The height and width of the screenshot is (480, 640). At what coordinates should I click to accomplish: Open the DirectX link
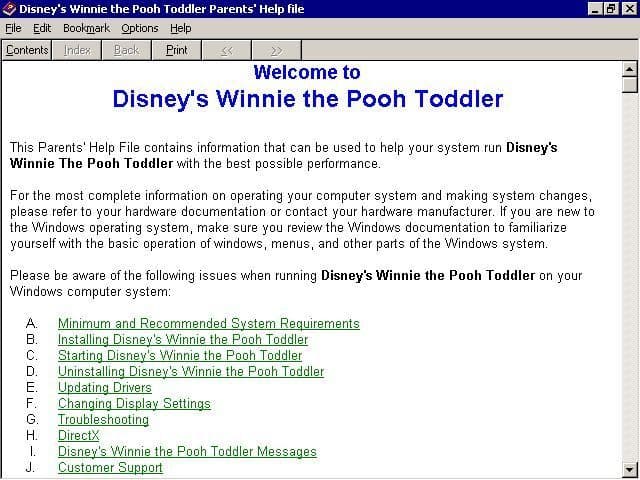78,435
